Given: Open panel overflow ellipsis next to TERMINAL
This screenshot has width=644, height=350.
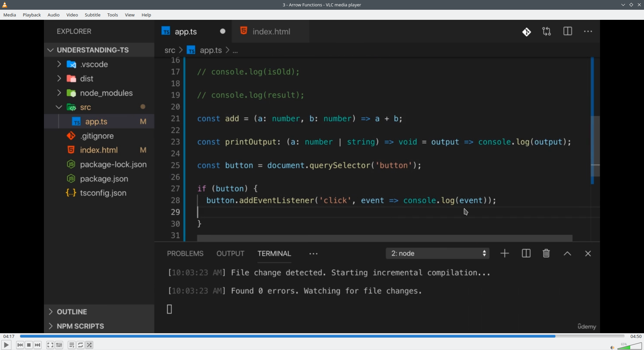Looking at the screenshot, I should click(313, 254).
